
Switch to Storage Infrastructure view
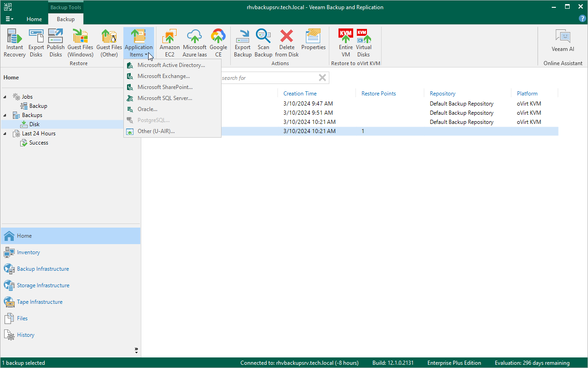(71, 285)
